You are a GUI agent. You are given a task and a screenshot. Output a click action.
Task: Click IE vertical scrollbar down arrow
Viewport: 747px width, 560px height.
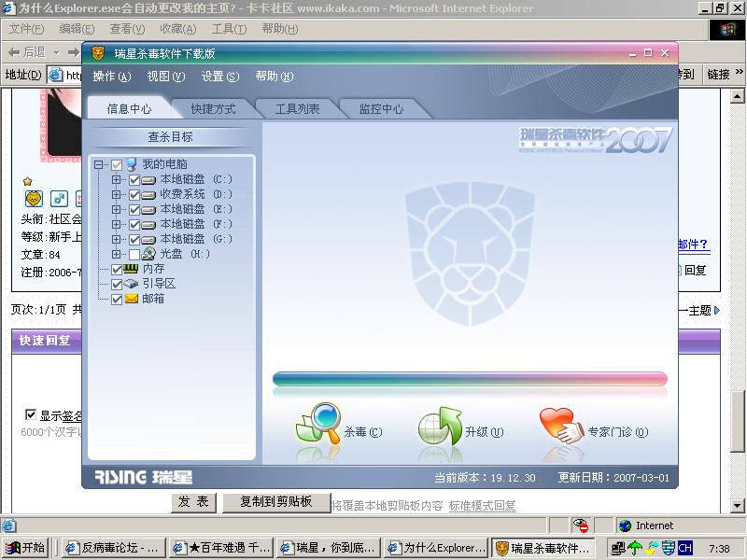738,505
